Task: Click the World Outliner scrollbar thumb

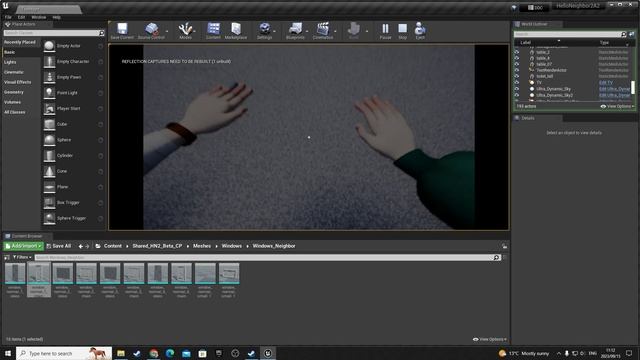Action: 633,87
